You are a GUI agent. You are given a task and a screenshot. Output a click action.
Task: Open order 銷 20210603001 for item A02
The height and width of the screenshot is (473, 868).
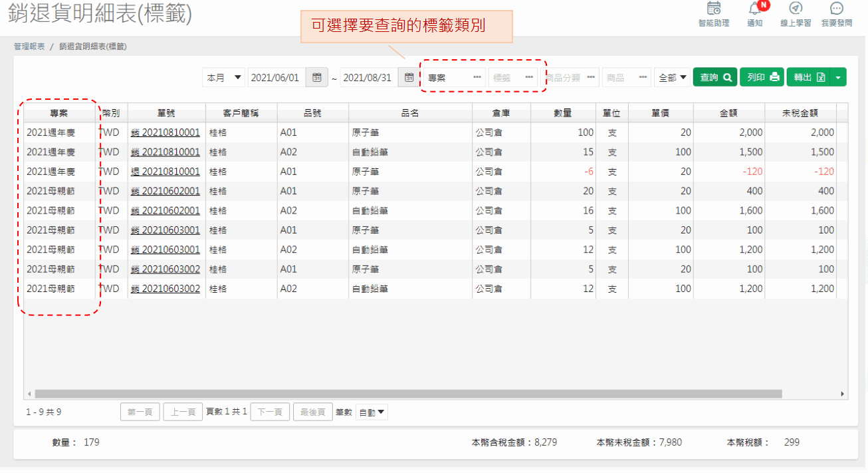click(165, 250)
